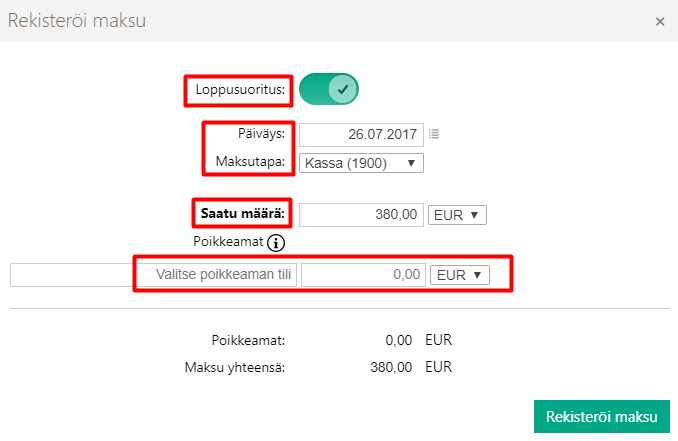Focus the Saatu määrä amount field
Viewport: 678px width, 441px height.
coord(361,215)
